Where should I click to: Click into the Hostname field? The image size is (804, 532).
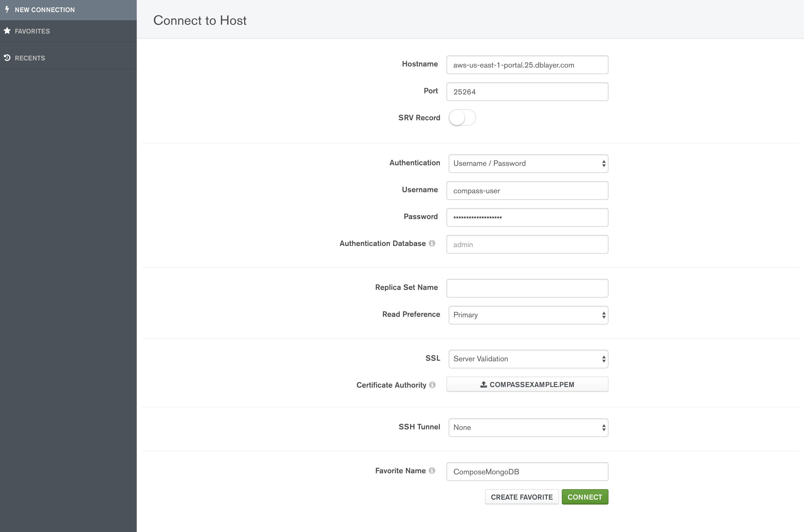coord(527,65)
